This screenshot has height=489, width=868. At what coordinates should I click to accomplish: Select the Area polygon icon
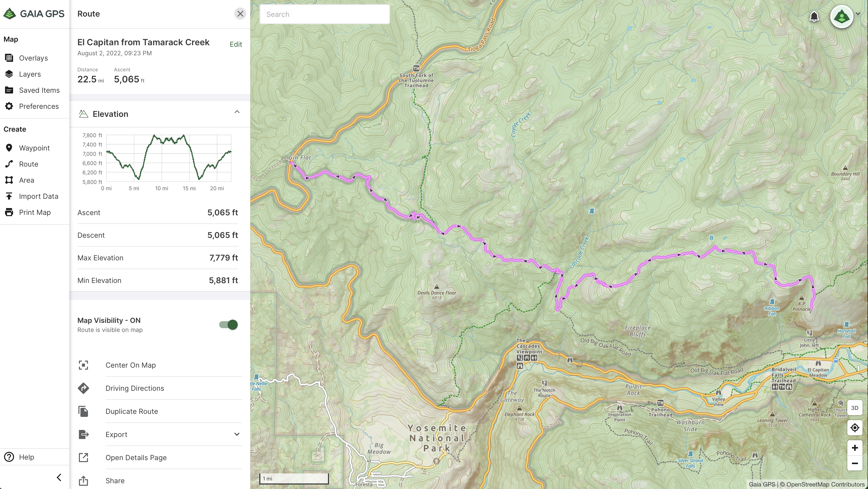click(9, 180)
